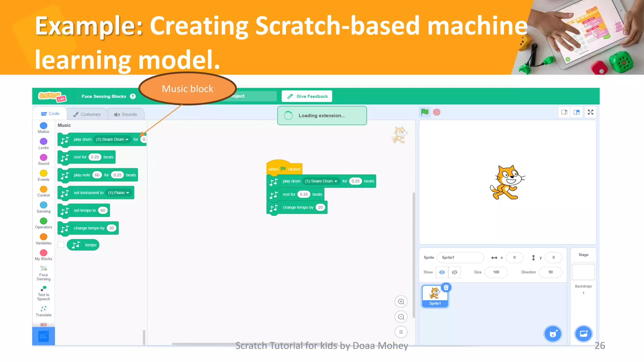Reset workspace zoom with equals button
644x362 pixels.
(x=401, y=332)
